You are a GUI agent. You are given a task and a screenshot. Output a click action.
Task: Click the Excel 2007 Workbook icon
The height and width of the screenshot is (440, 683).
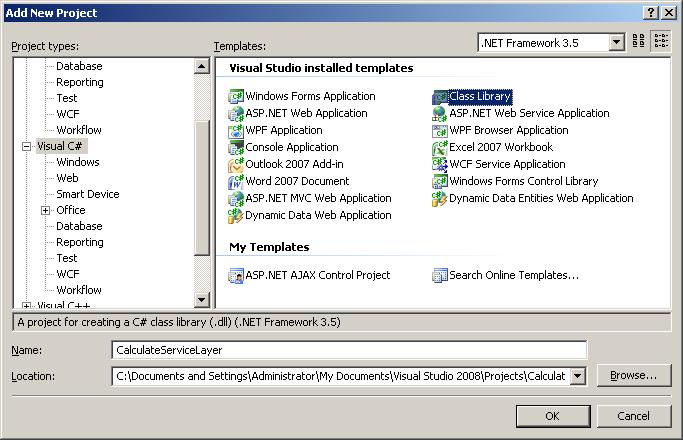point(440,147)
